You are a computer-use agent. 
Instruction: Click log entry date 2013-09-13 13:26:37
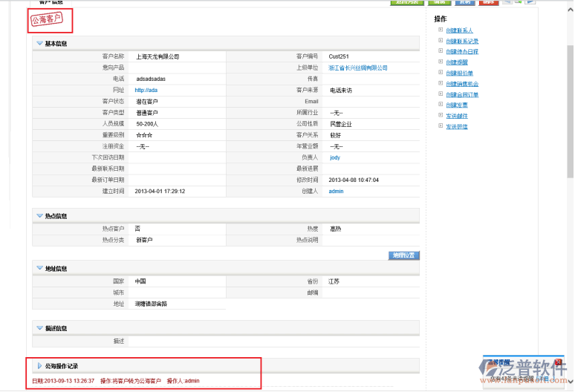pyautogui.click(x=69, y=381)
